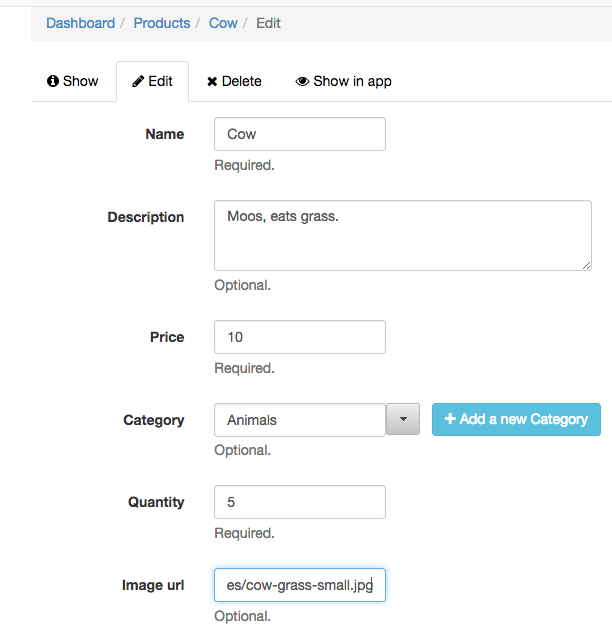The width and height of the screenshot is (612, 637).
Task: Click into the Description text area
Action: 403,236
